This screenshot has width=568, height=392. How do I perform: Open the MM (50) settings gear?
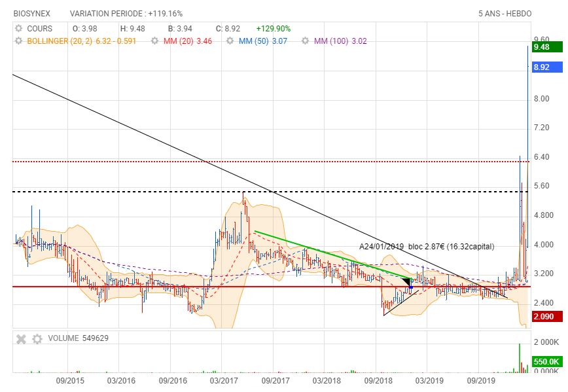[x=230, y=41]
